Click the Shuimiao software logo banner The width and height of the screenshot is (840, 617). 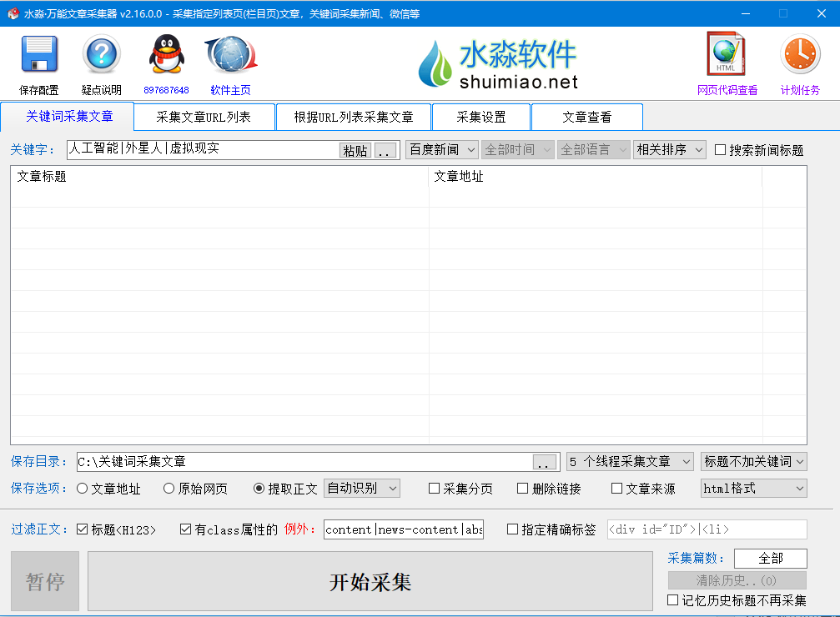pyautogui.click(x=498, y=65)
